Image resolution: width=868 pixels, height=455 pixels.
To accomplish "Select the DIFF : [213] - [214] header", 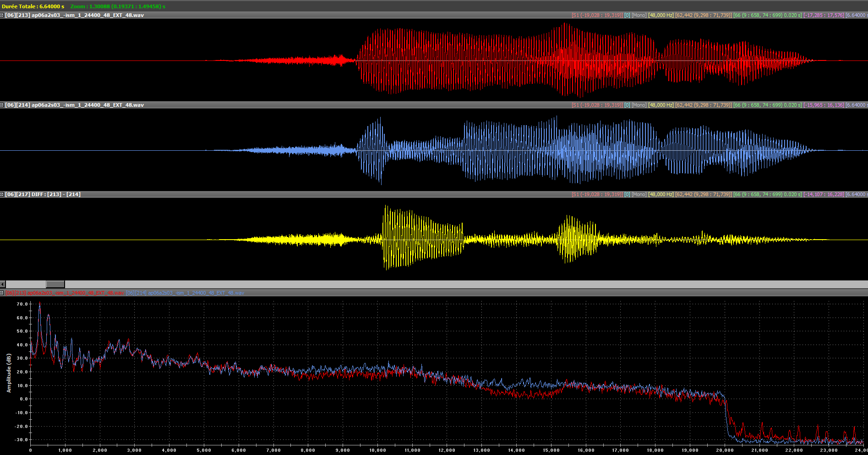I will [x=43, y=194].
